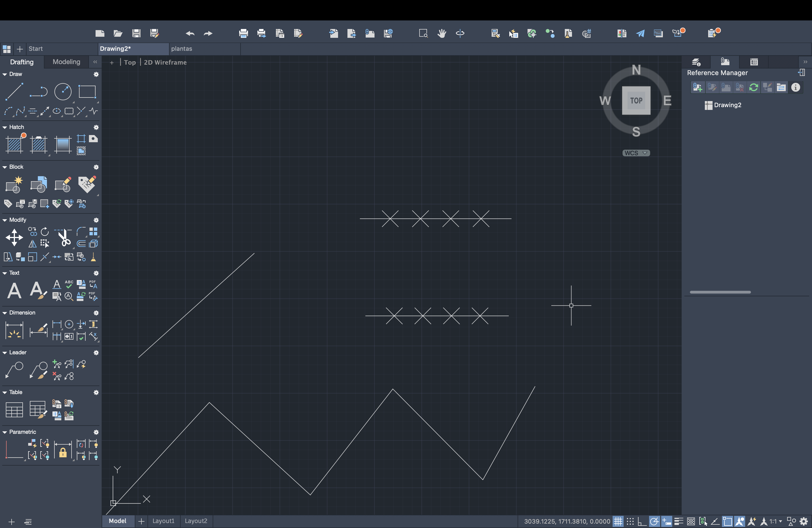Activate the Pan hand tool
The image size is (812, 528).
pyautogui.click(x=442, y=33)
